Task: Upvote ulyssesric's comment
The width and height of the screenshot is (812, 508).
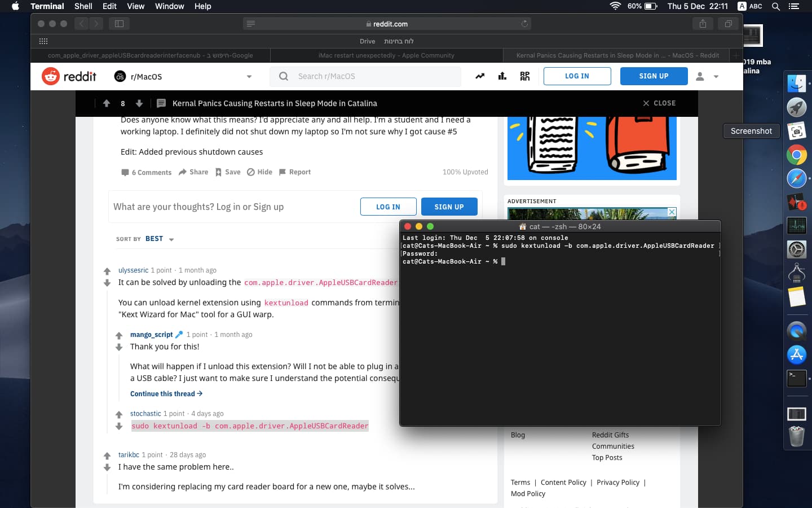Action: click(x=107, y=269)
